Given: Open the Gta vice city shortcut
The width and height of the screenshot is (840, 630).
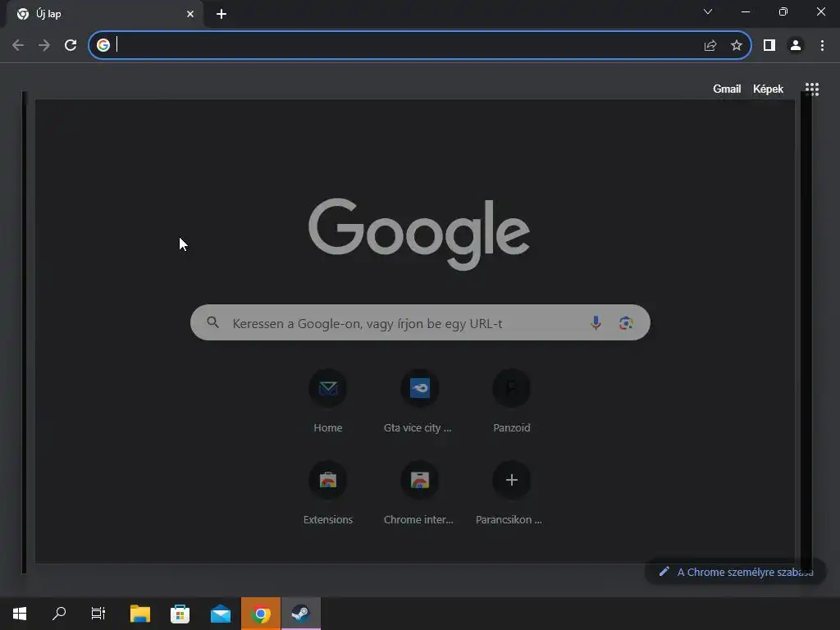Looking at the screenshot, I should 419,400.
